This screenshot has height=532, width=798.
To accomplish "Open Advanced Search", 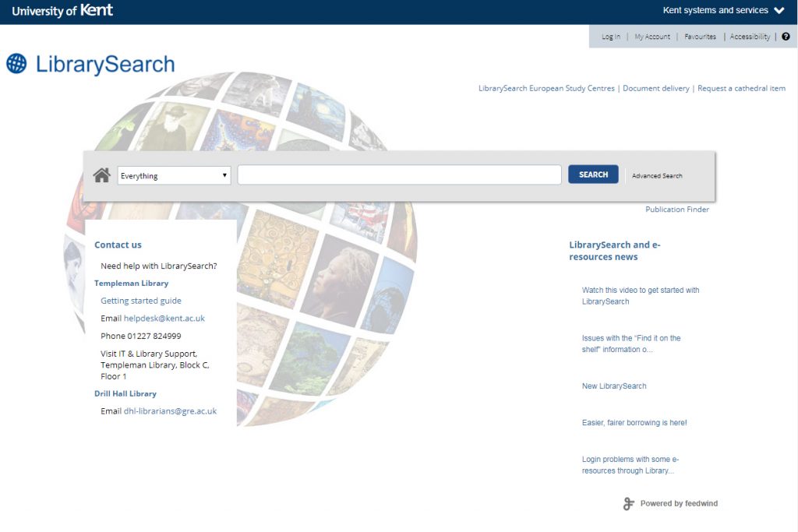I will 657,176.
